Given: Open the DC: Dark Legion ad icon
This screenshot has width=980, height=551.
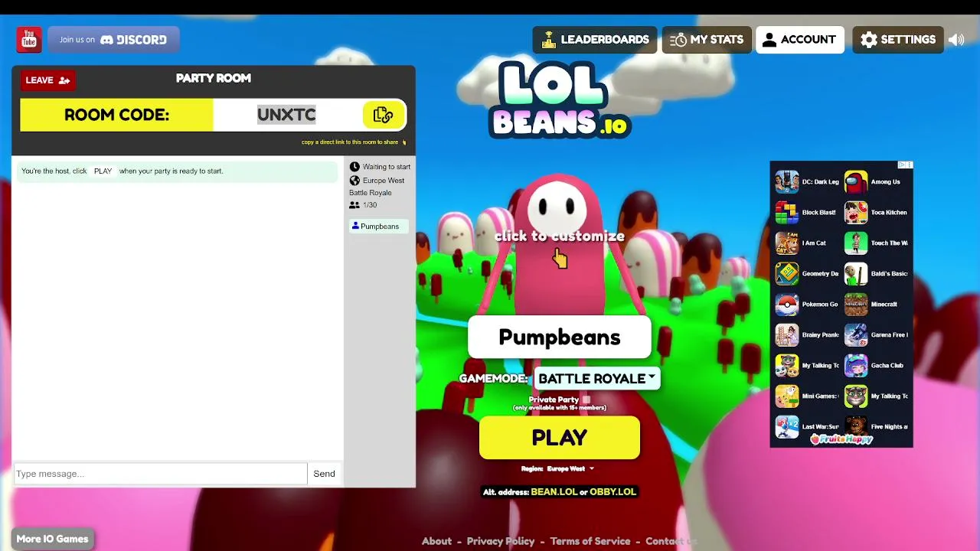Looking at the screenshot, I should point(786,182).
